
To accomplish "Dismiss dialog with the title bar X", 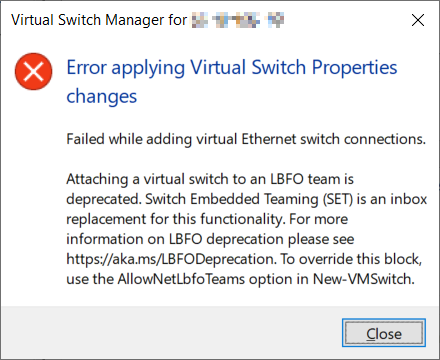I will [418, 20].
